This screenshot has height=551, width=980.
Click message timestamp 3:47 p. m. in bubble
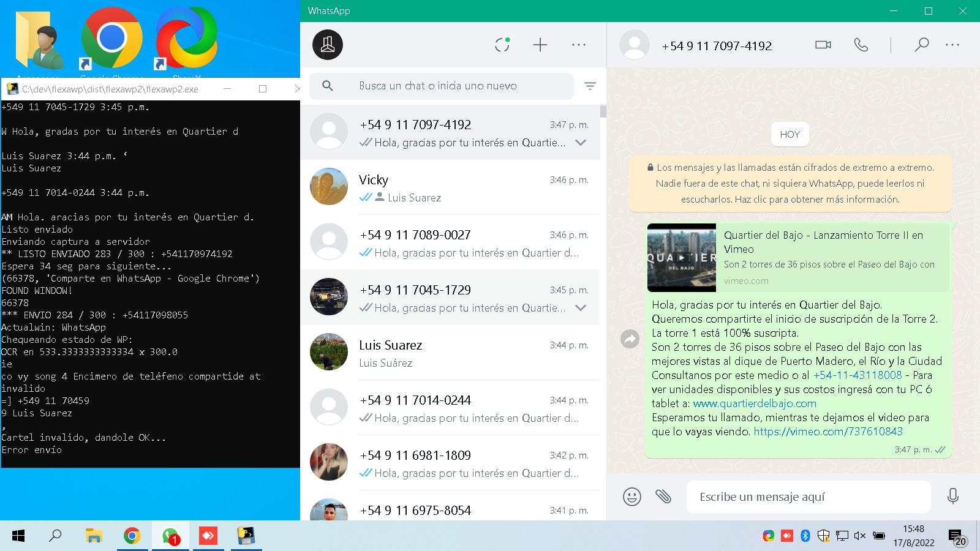[913, 449]
